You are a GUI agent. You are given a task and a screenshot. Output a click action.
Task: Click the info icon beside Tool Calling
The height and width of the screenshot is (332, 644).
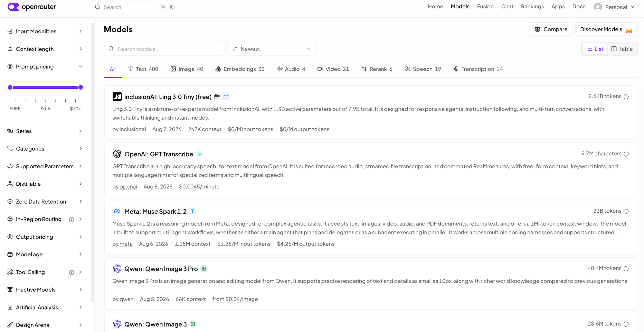(71, 272)
